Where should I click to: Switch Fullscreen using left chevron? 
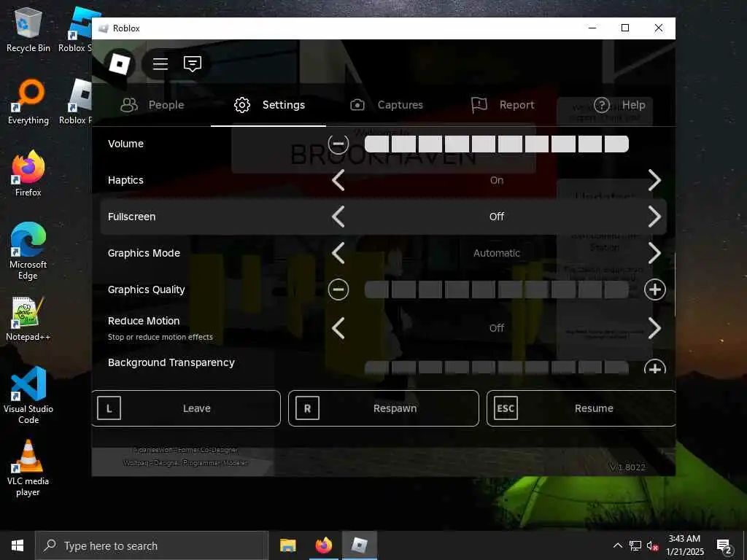(x=338, y=217)
